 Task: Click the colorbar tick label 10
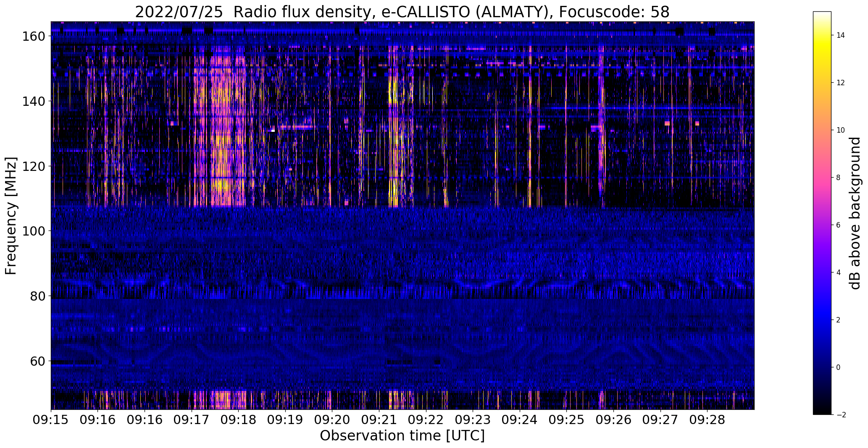coord(841,130)
